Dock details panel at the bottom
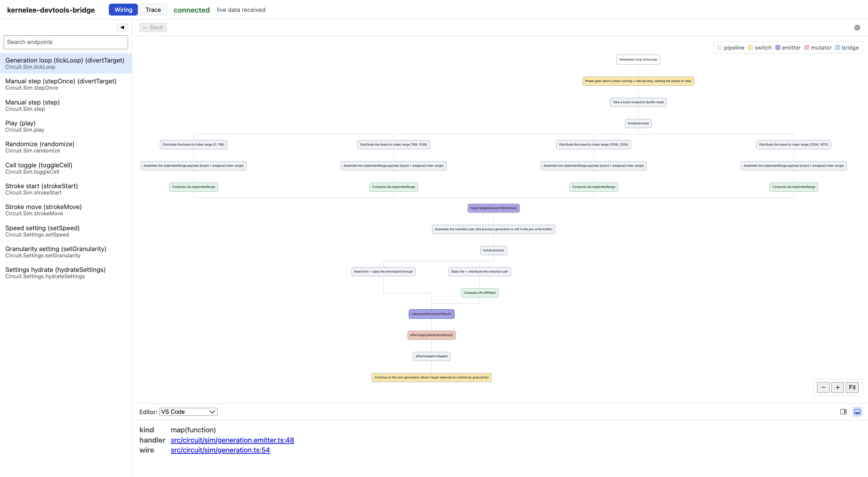The width and height of the screenshot is (868, 477). click(x=857, y=412)
